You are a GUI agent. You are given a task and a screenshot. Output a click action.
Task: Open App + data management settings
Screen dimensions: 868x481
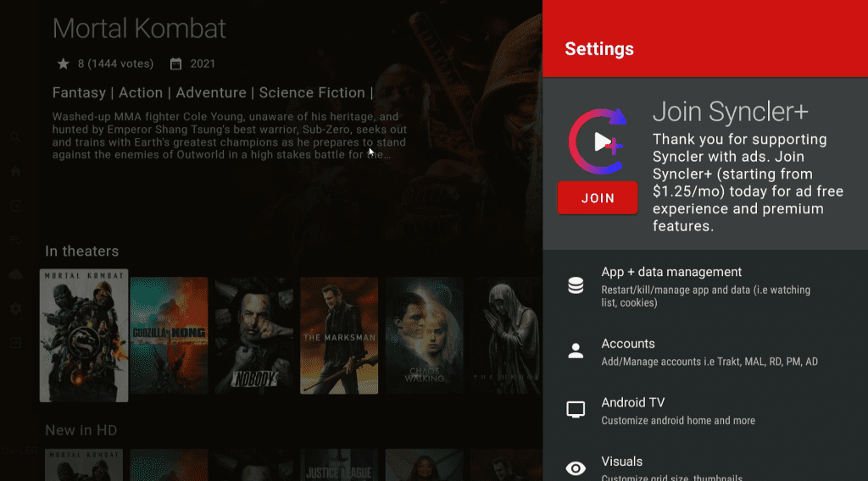[705, 286]
